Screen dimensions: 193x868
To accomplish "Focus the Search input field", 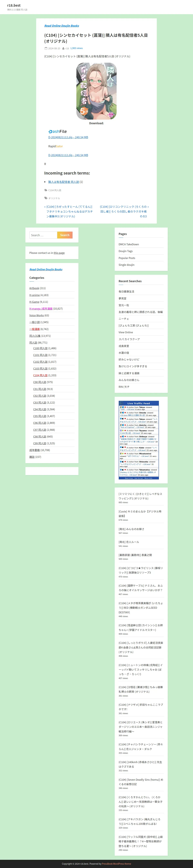I will point(43,235).
